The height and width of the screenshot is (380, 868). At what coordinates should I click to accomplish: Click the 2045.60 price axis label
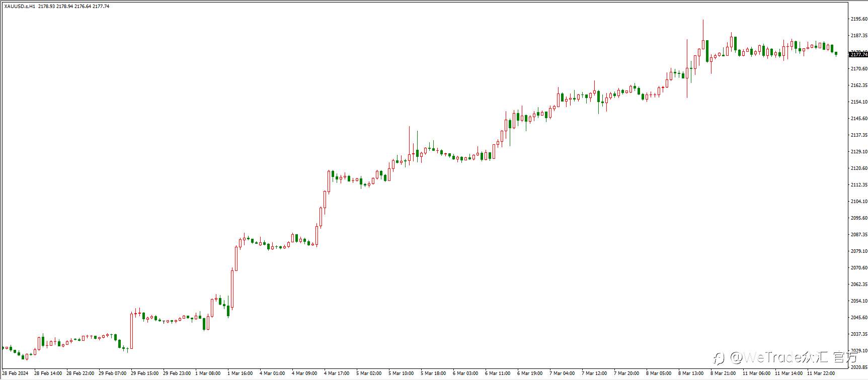(859, 318)
